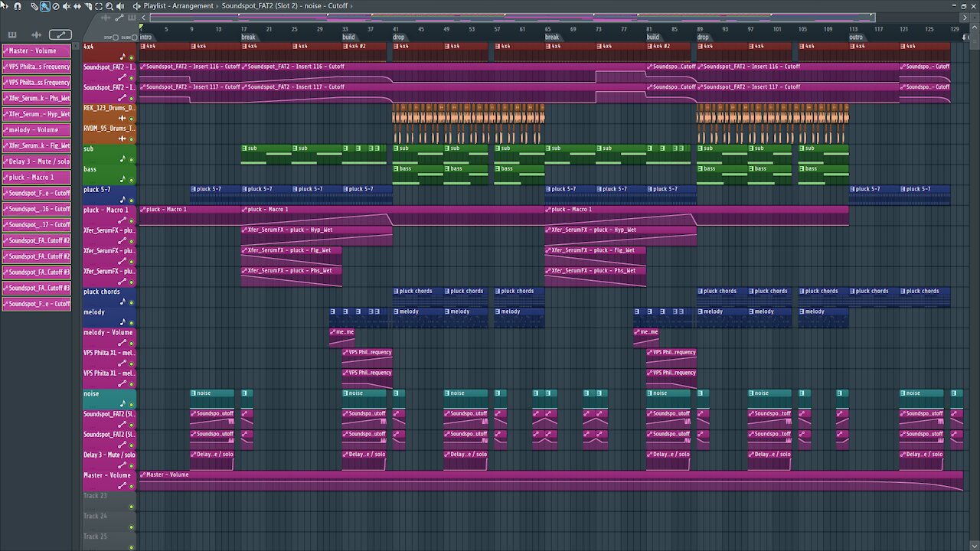Open the Cutoff breadcrumb item
Viewport: 980px width, 551px height.
pos(338,6)
